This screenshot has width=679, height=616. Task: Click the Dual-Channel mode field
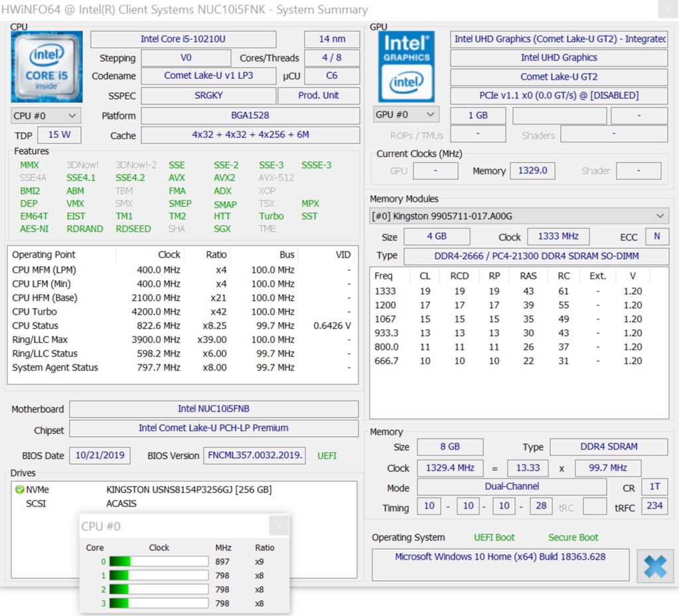(512, 487)
